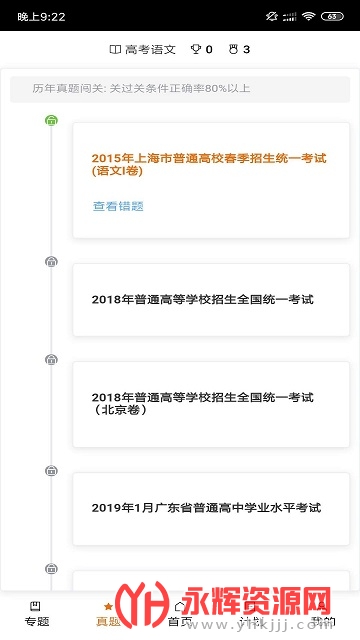Tap the lock icon beside 2019年广东省学业水平考试
360x640 pixels.
tap(51, 471)
